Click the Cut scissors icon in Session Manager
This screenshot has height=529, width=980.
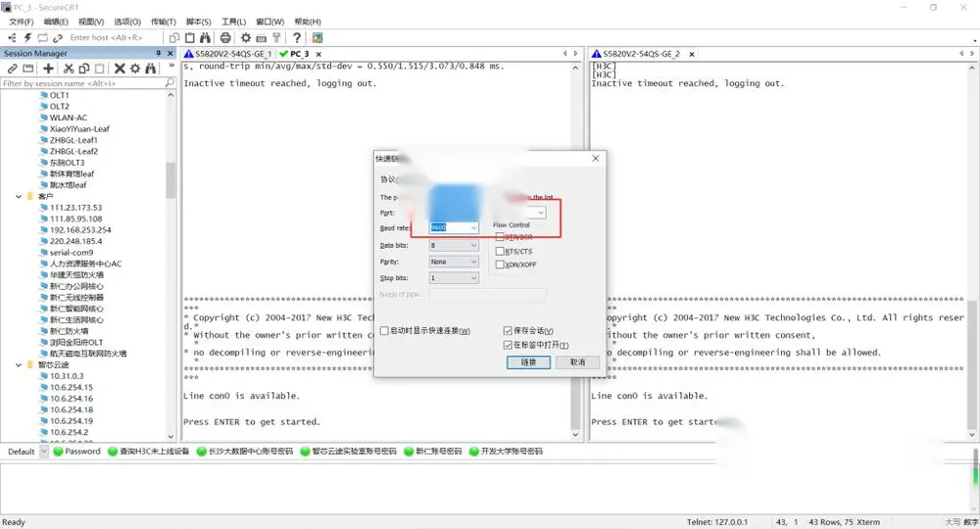pyautogui.click(x=69, y=68)
